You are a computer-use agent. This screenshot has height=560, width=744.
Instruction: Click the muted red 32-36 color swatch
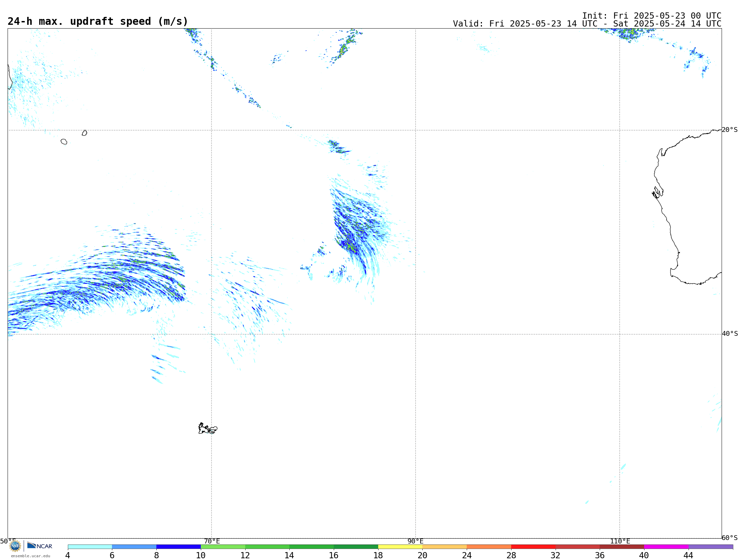pos(578,547)
